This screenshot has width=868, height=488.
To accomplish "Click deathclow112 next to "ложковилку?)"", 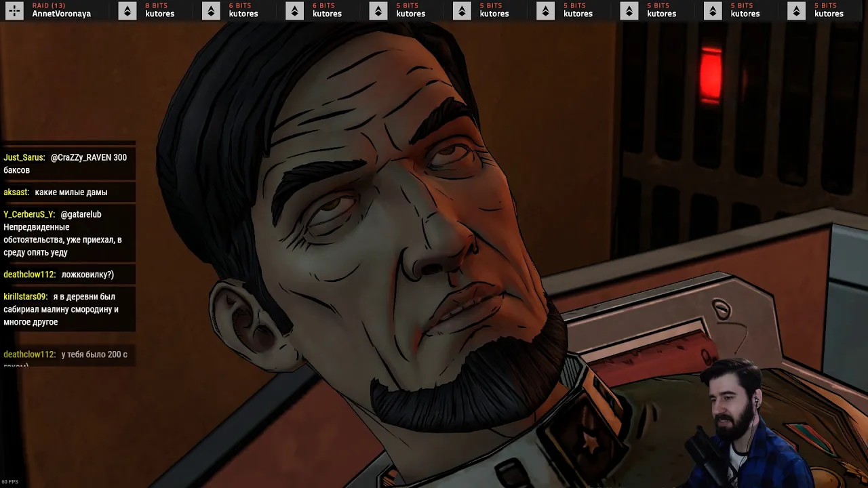I will [29, 274].
